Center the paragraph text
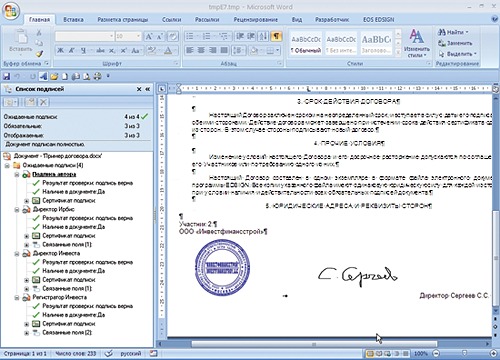 pos(201,51)
